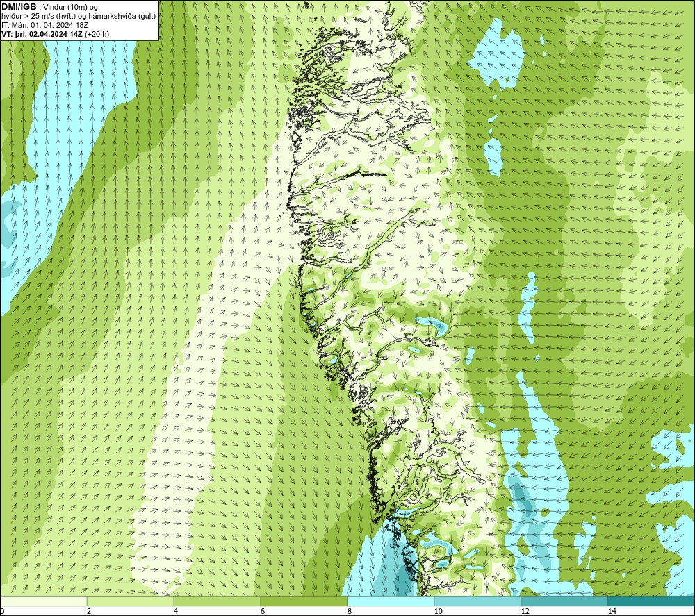The height and width of the screenshot is (616, 695).
Task: Click the 4–6 m/s green legend swatch
Action: 217,601
